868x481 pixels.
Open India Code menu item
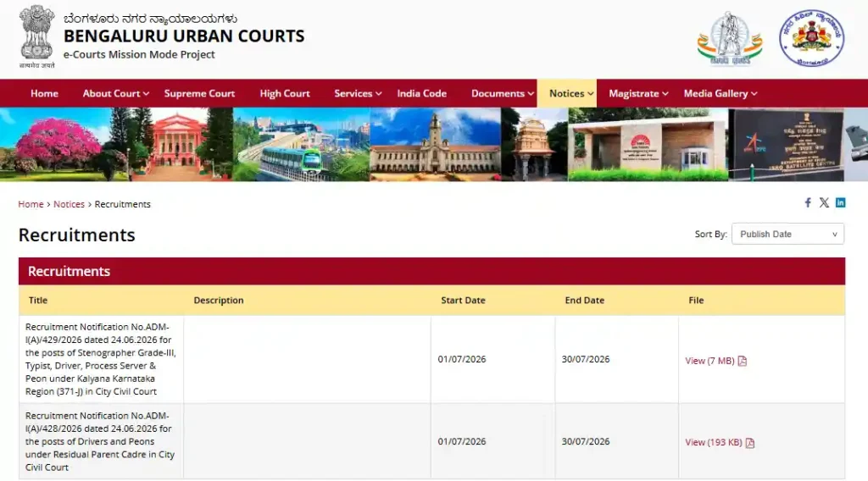pyautogui.click(x=422, y=93)
